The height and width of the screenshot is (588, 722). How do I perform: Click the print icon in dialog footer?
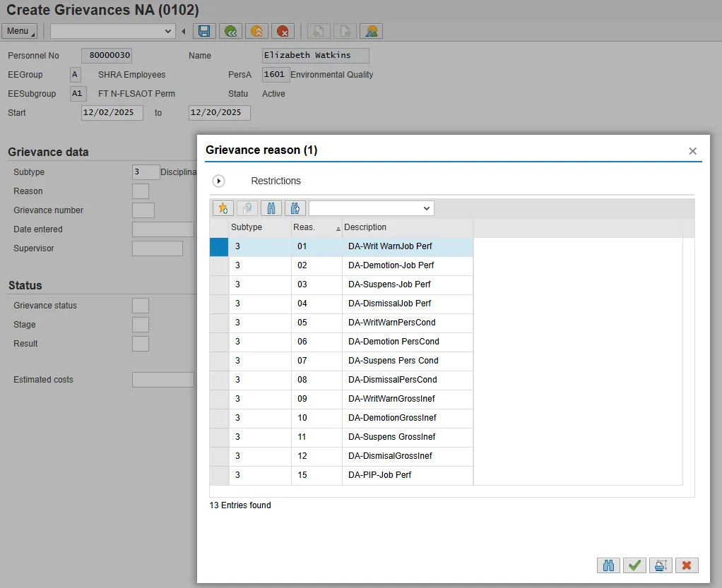[x=660, y=565]
